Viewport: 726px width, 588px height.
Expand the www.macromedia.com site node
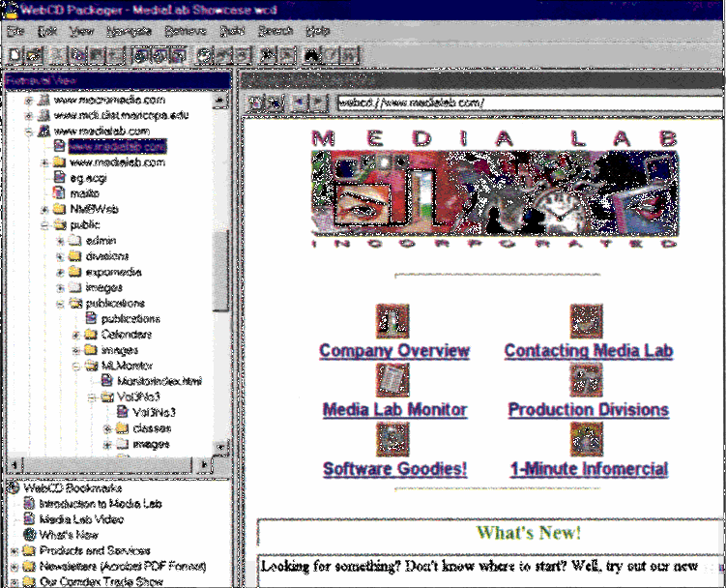pos(29,100)
